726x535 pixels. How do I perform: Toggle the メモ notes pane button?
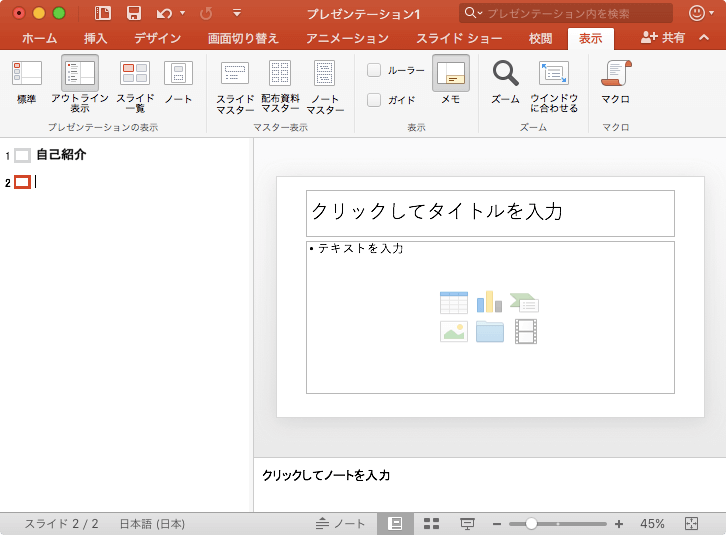pos(451,80)
